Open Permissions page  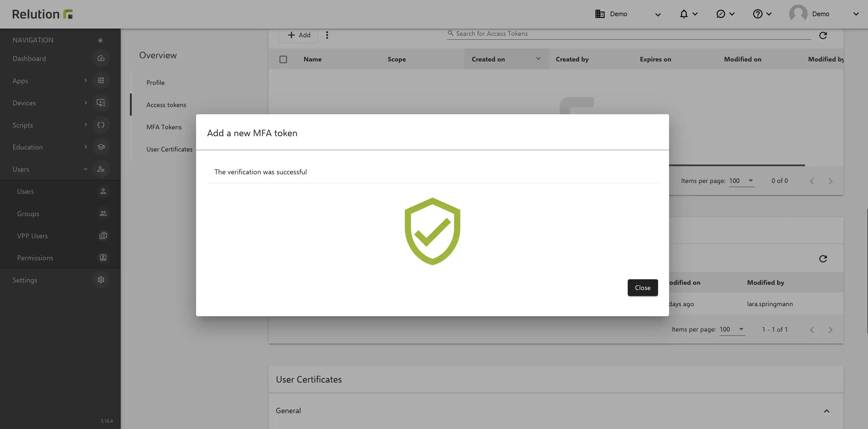coord(35,258)
